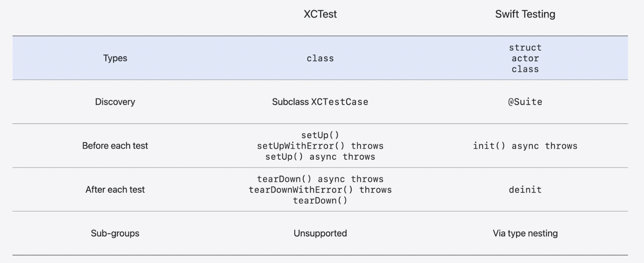Image resolution: width=644 pixels, height=263 pixels.
Task: Select the init() async throws cell
Action: (525, 146)
